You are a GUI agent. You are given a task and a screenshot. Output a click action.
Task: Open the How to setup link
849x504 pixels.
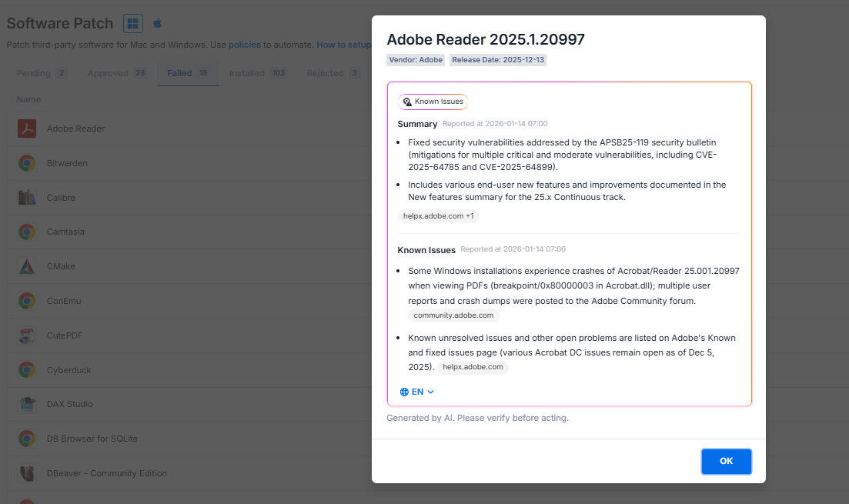343,45
